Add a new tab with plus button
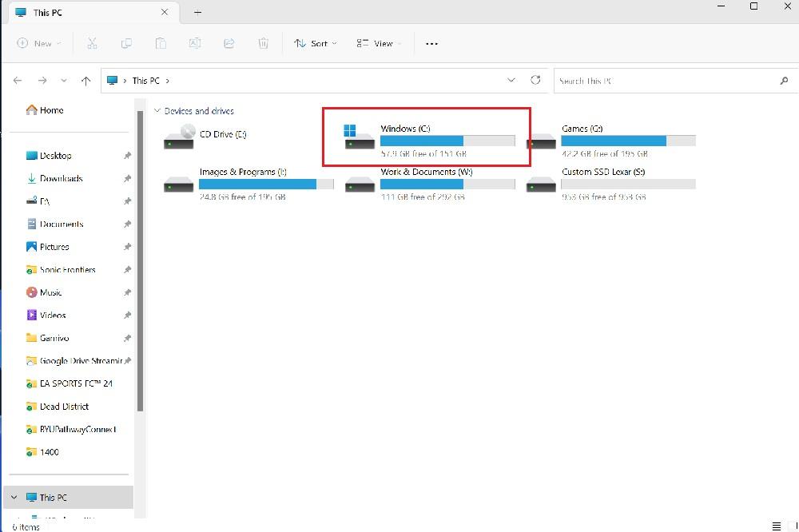 198,12
